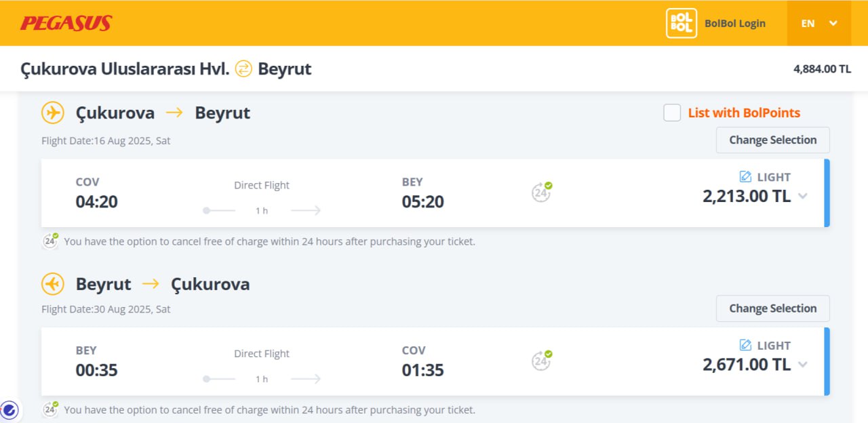Screen dimensions: 868x423
Task: Click the Pegasus logo
Action: click(66, 23)
